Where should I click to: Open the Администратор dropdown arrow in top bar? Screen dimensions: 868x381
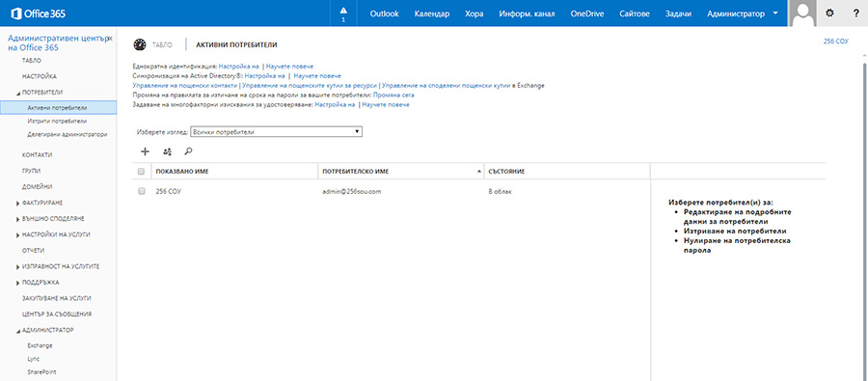coord(775,14)
